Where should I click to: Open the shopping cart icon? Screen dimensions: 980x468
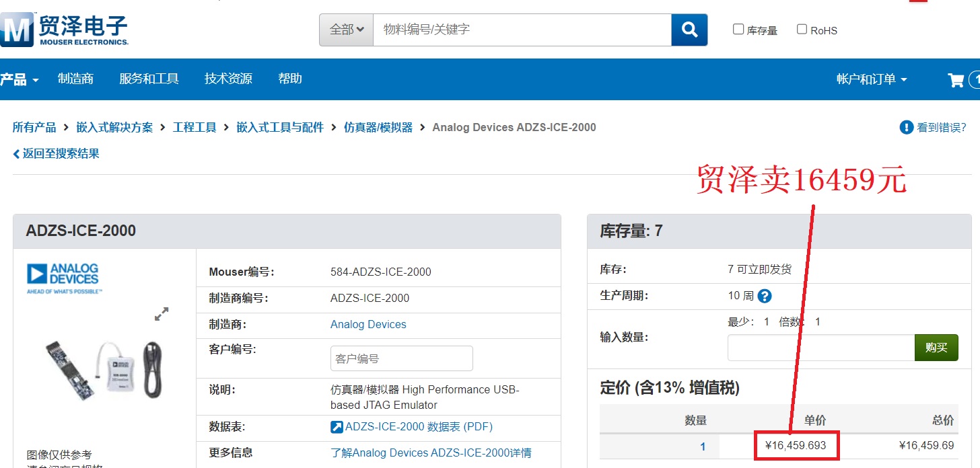tap(956, 80)
